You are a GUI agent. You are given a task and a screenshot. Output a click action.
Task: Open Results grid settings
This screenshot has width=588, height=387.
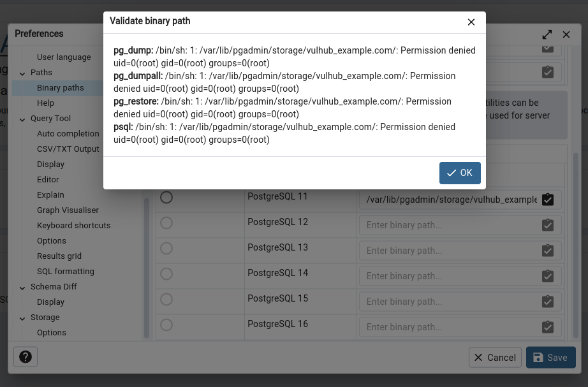(x=59, y=256)
